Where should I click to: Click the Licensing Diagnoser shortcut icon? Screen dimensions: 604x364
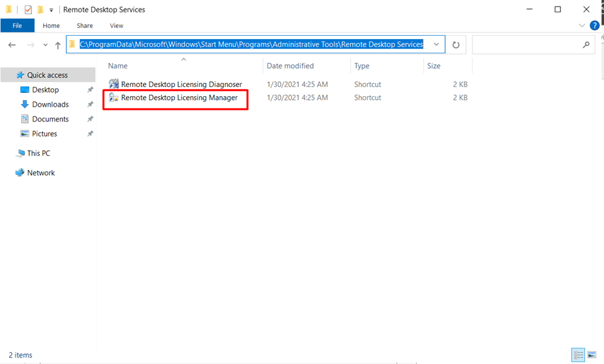coord(114,83)
